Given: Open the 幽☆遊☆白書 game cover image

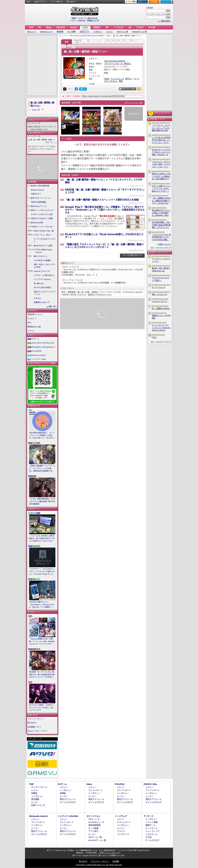Looking at the screenshot, I should point(74,68).
